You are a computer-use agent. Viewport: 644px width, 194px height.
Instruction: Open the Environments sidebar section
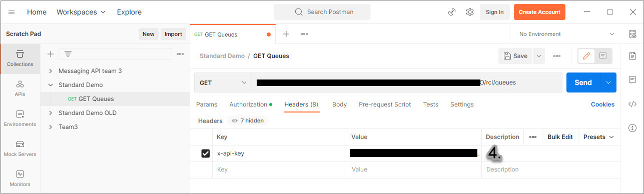[x=20, y=118]
